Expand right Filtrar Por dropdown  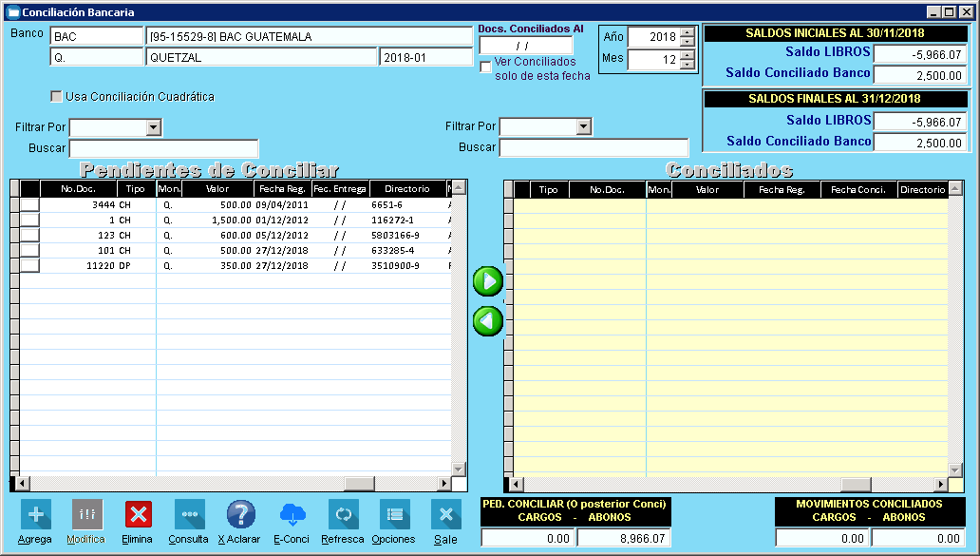coord(584,127)
